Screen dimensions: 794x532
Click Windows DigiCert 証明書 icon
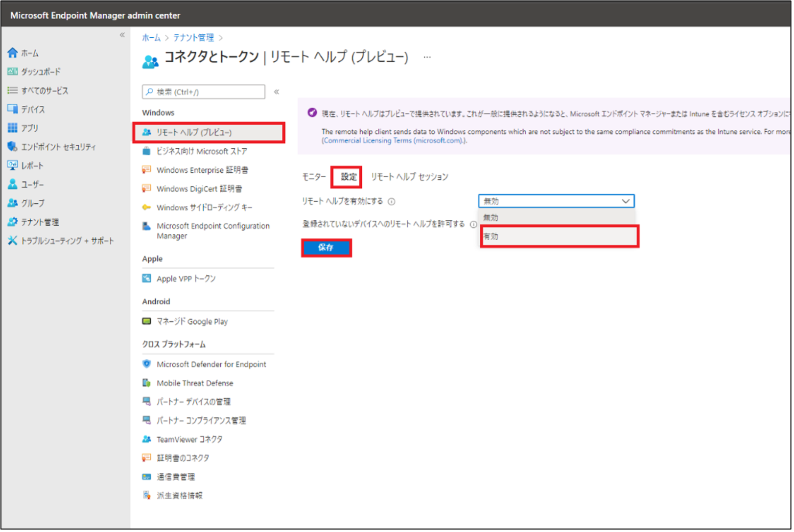point(146,188)
